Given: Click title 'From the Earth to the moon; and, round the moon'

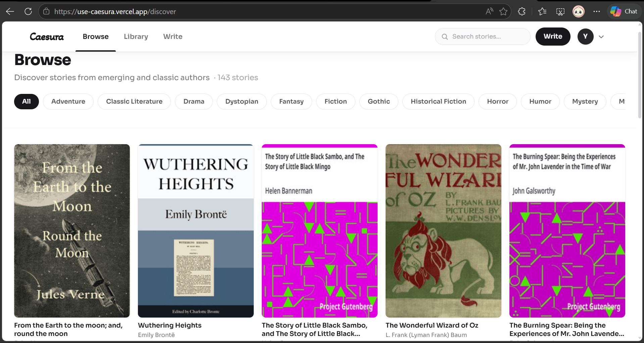Looking at the screenshot, I should pos(68,329).
